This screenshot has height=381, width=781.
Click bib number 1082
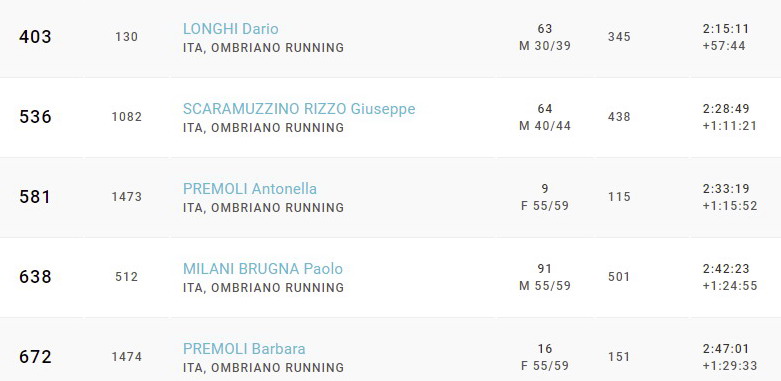pos(127,117)
